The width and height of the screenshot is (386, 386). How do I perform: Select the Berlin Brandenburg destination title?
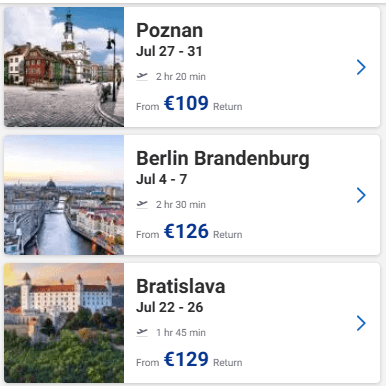tap(223, 158)
